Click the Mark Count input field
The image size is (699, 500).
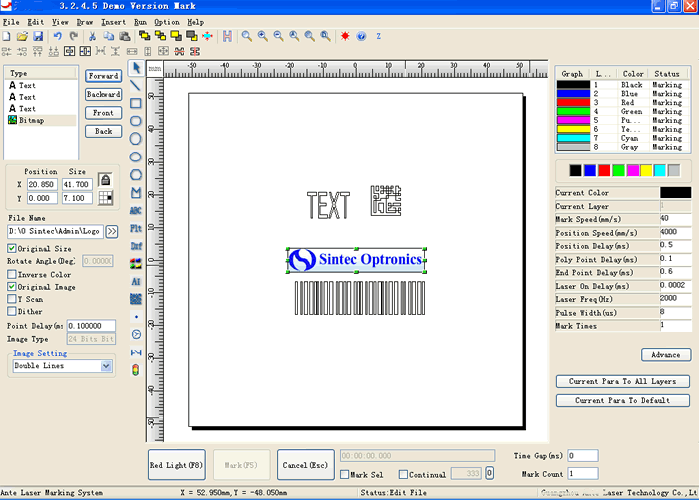[x=583, y=474]
